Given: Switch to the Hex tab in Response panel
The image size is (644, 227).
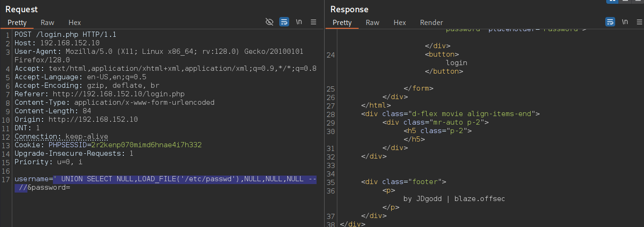Looking at the screenshot, I should coord(400,23).
